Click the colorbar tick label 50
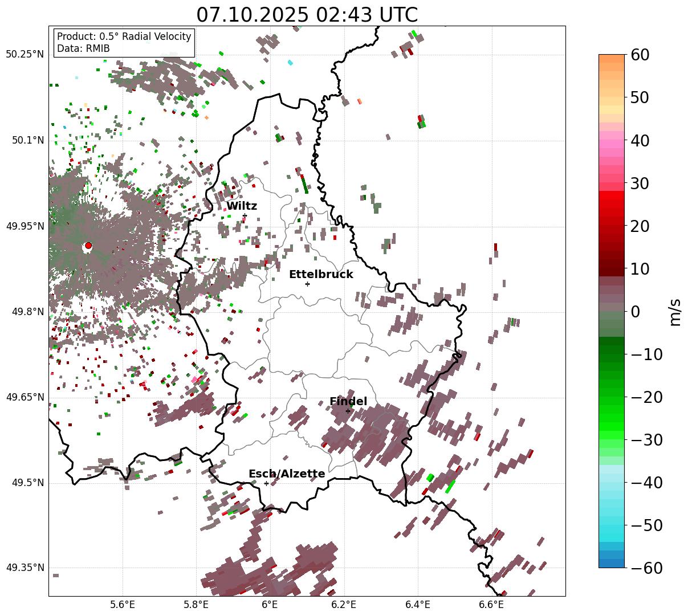This screenshot has width=688, height=616. (640, 97)
